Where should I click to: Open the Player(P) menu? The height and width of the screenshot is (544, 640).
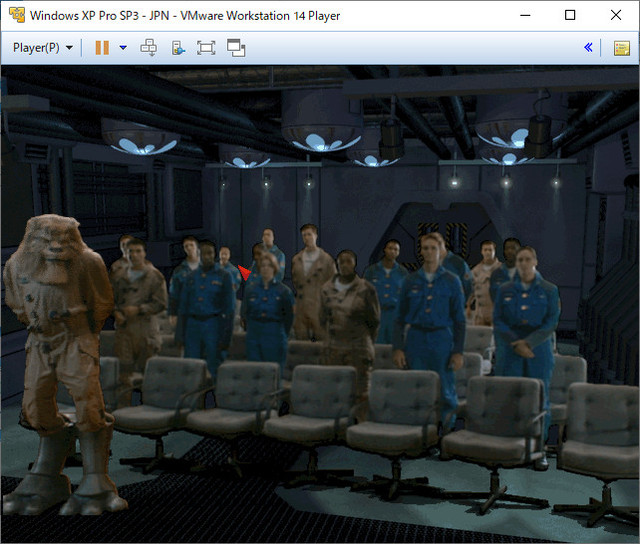point(36,48)
